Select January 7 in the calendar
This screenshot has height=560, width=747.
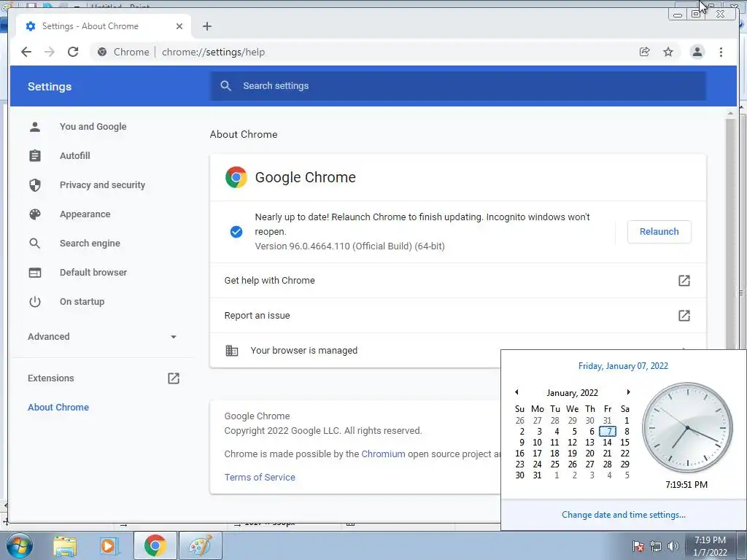[x=608, y=432]
